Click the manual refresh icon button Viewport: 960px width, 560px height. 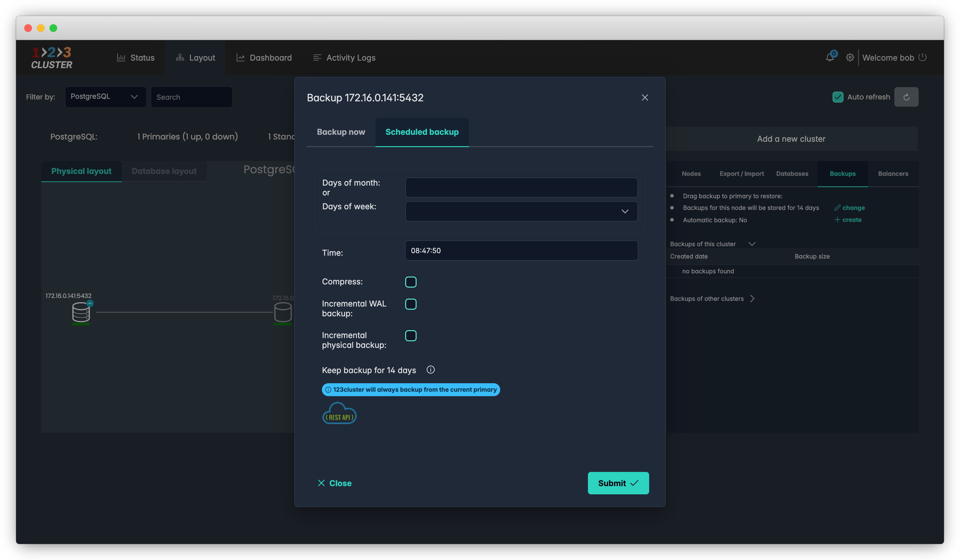pyautogui.click(x=906, y=97)
